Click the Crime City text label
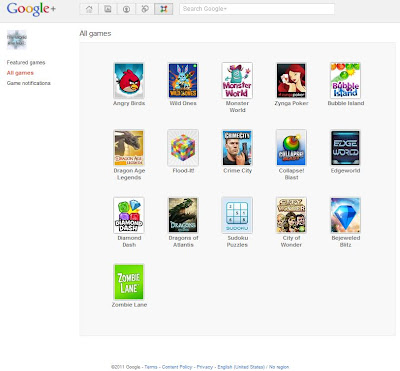Image resolution: width=400 pixels, height=371 pixels. point(237,171)
